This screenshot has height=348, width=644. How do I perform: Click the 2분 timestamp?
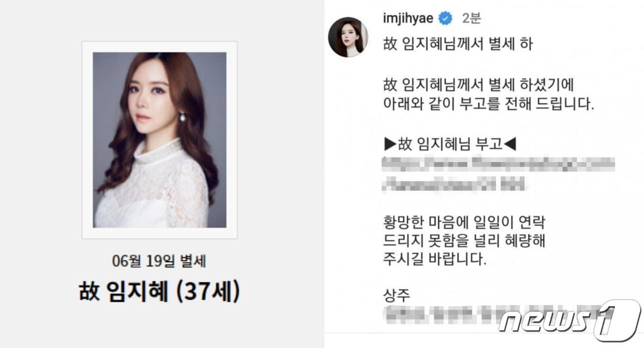(x=471, y=19)
